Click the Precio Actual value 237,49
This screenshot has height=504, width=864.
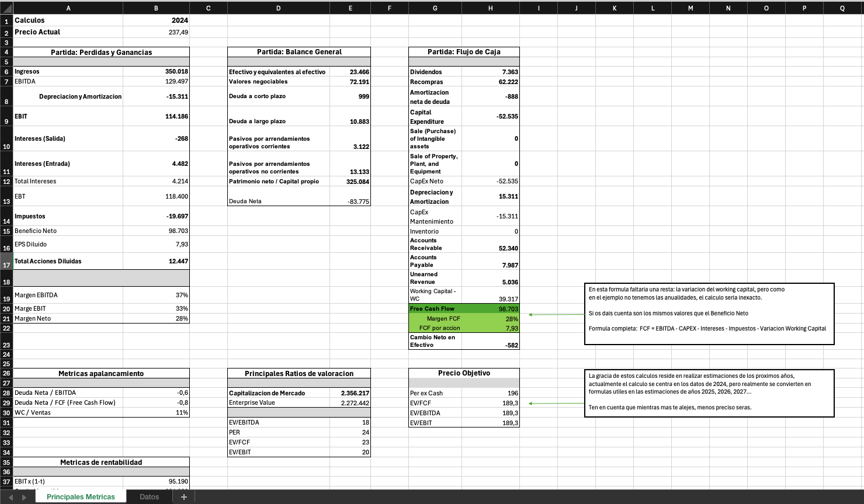[156, 32]
